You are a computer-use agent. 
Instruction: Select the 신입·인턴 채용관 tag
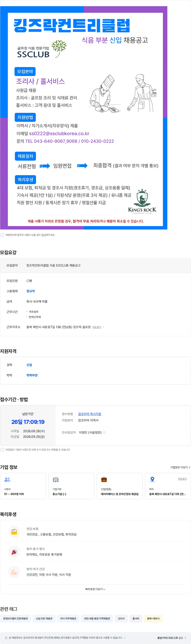click(44, 618)
